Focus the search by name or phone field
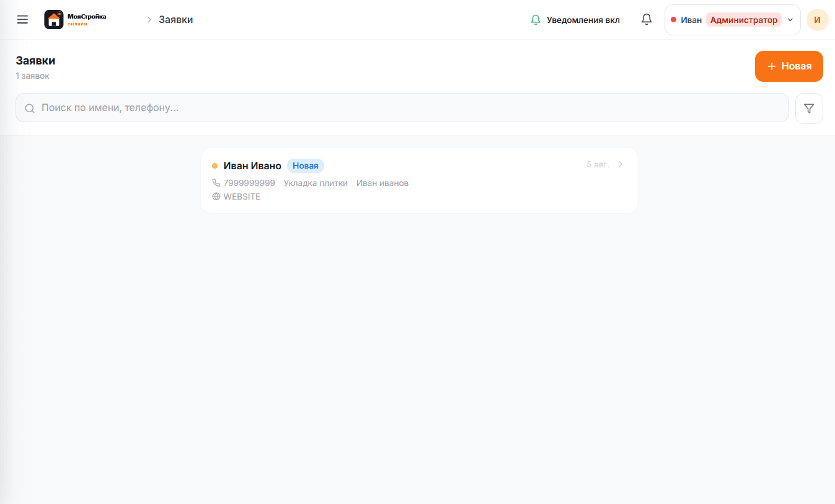The height and width of the screenshot is (504, 835). (402, 108)
